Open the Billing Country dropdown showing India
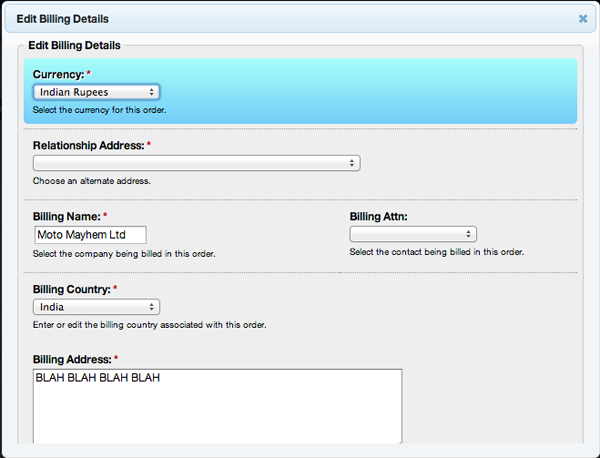The height and width of the screenshot is (458, 600). (x=96, y=307)
